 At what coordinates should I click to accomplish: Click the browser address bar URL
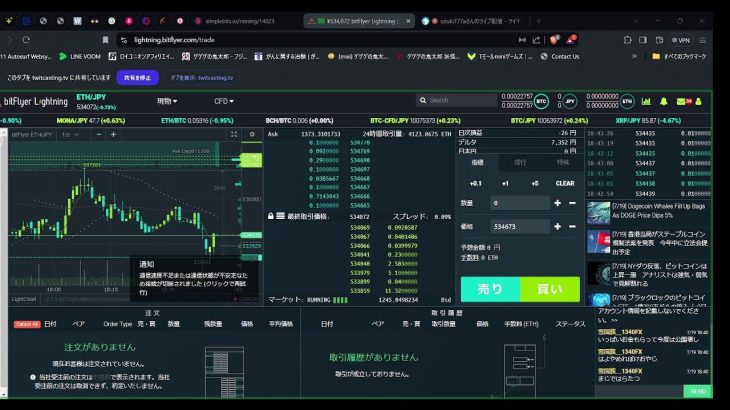(x=174, y=40)
